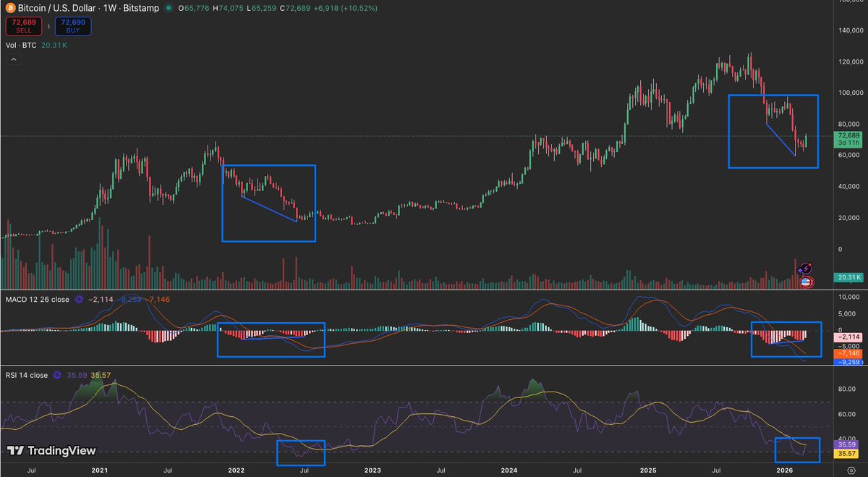The width and height of the screenshot is (868, 477).
Task: Click the purple lightning event marker icon
Action: coord(807,269)
